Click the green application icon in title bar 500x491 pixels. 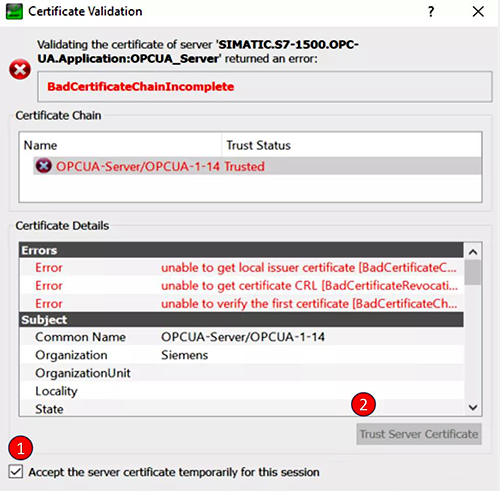(14, 11)
